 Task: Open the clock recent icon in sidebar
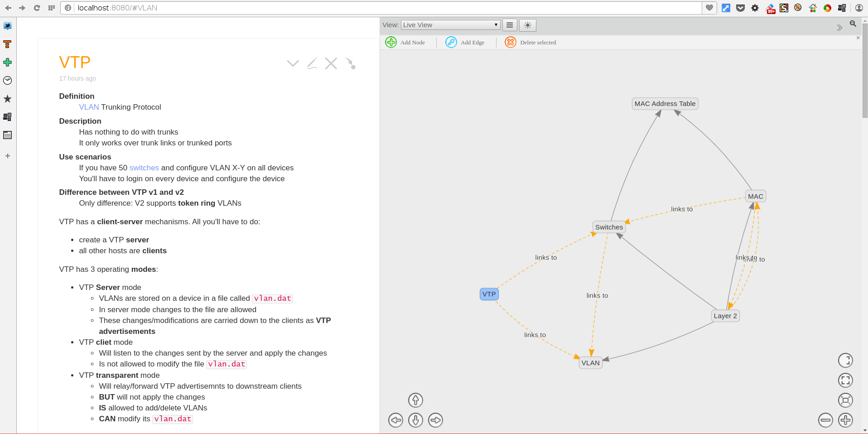pyautogui.click(x=8, y=80)
